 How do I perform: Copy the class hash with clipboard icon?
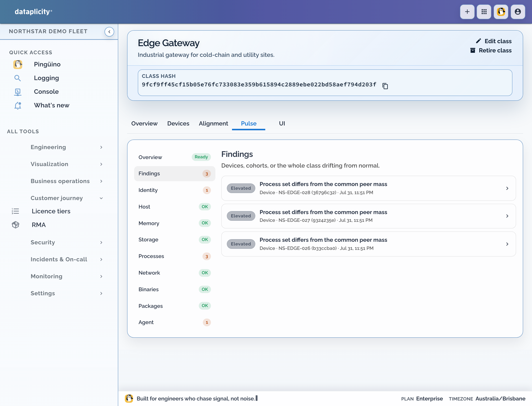[x=385, y=86]
